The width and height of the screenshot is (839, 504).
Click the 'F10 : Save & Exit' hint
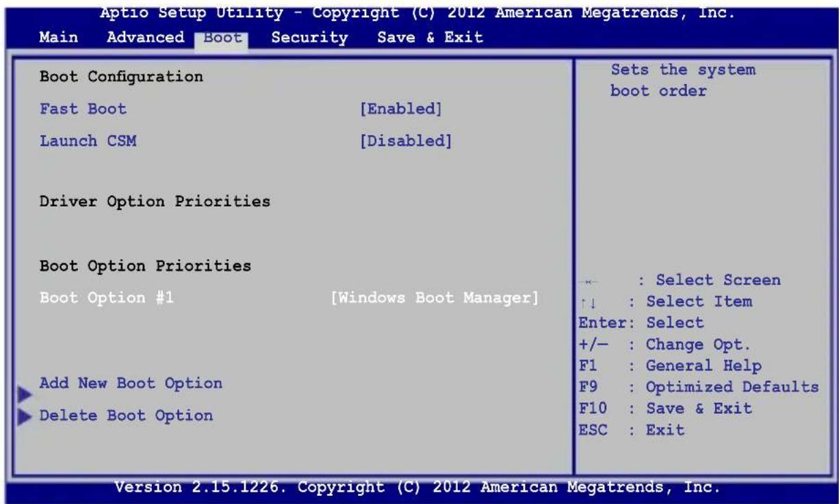(665, 409)
